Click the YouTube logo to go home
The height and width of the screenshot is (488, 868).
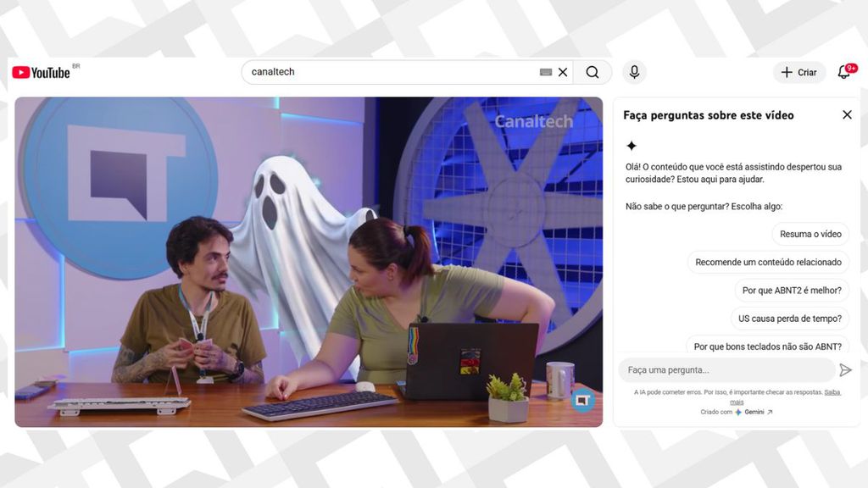(41, 73)
